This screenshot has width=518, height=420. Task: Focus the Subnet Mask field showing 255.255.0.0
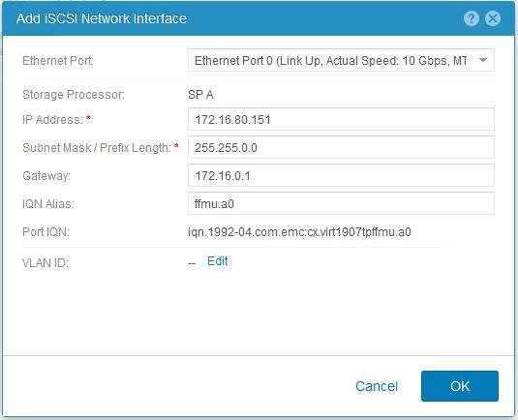point(341,147)
